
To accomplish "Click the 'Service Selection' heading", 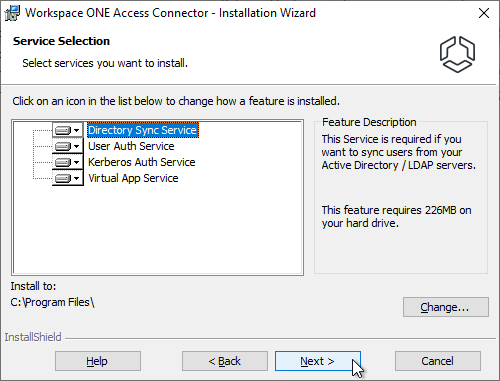I will click(61, 41).
